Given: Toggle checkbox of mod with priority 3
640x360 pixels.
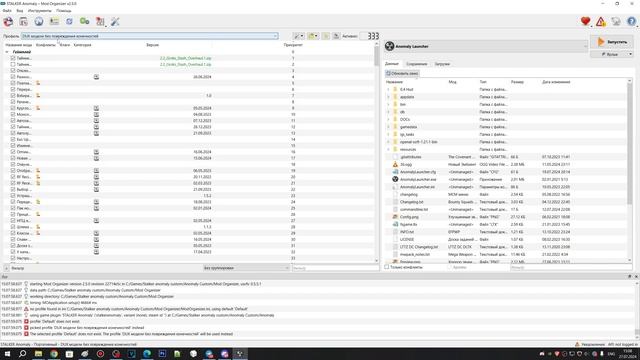Looking at the screenshot, I should pos(13,71).
